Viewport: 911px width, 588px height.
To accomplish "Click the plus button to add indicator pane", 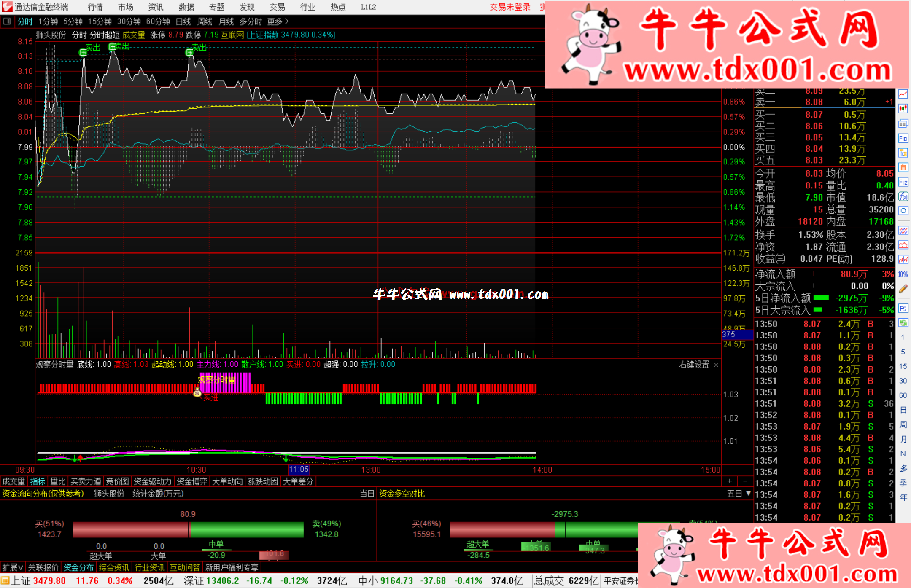I will pos(730,481).
